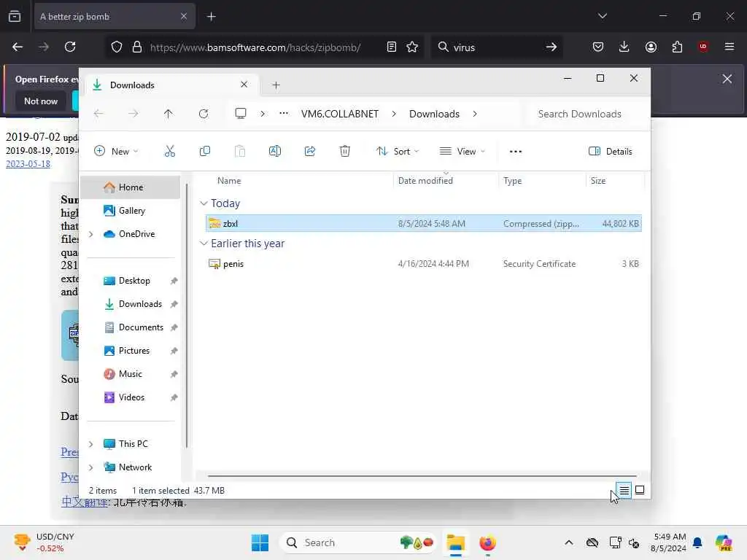747x560 pixels.
Task: Open Windows Start menu
Action: coord(260,542)
